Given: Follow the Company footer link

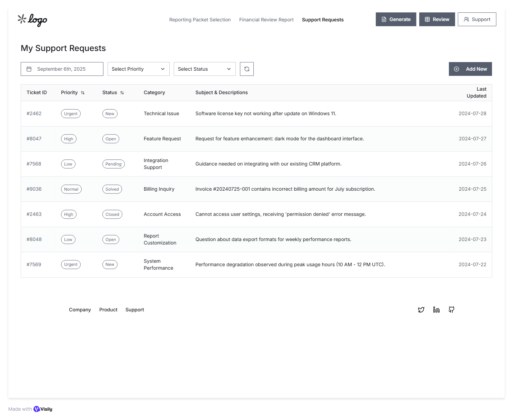Looking at the screenshot, I should (80, 310).
